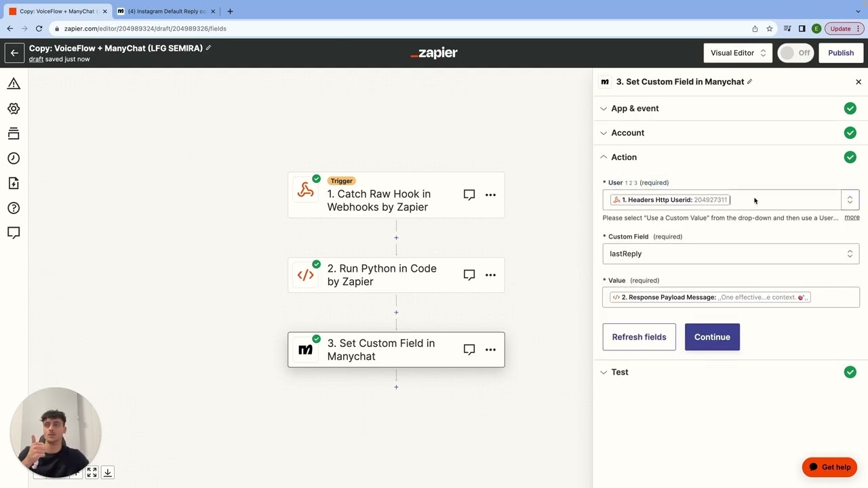Open the comments sidebar icon
Image resolution: width=868 pixels, height=488 pixels.
14,233
